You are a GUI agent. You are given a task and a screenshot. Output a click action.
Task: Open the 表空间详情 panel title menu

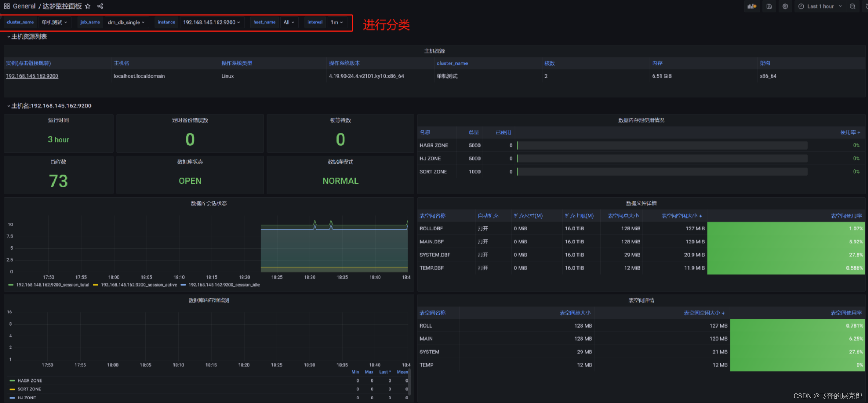[x=641, y=300]
